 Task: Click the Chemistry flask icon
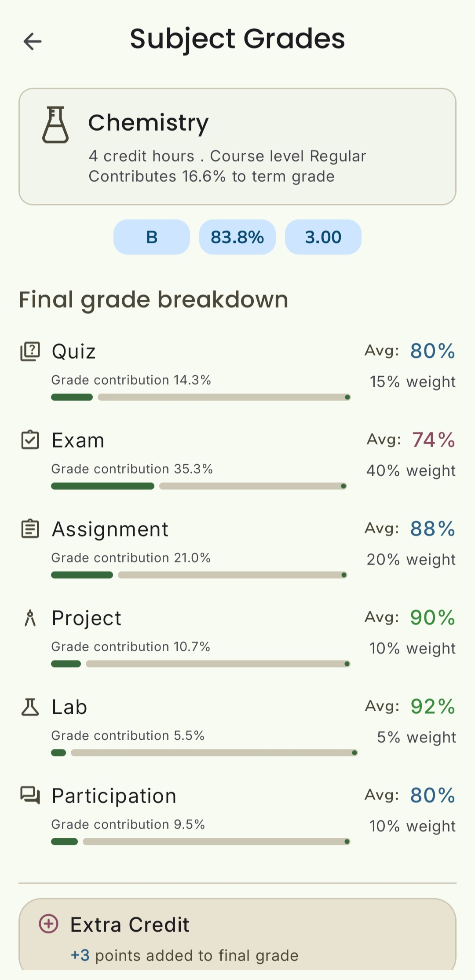(55, 125)
